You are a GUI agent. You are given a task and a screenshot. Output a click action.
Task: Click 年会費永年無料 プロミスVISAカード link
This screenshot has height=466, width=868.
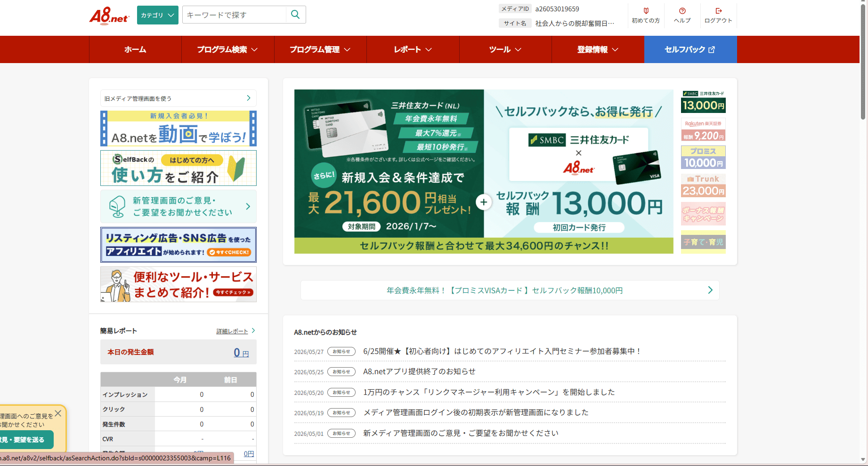point(504,290)
